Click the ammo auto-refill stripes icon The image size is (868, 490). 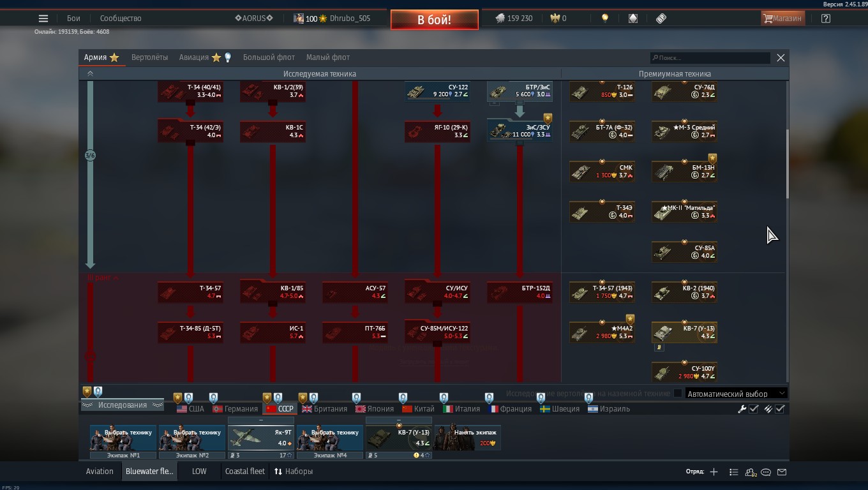pos(768,409)
